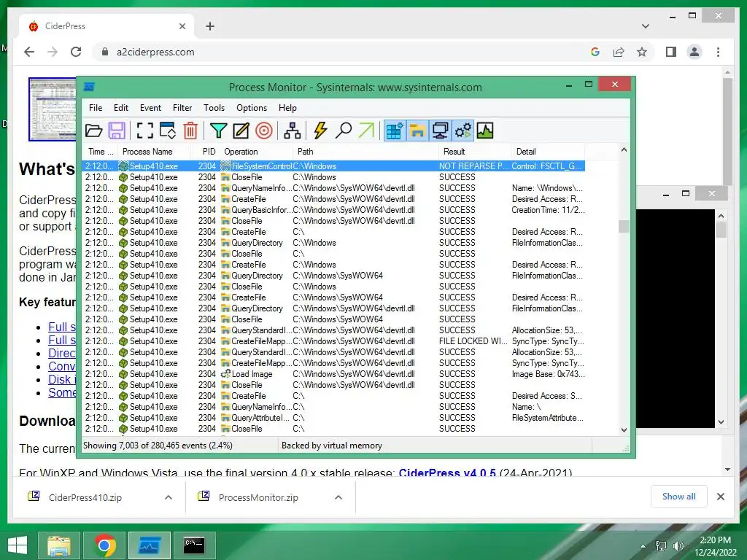Go back in Chrome
This screenshot has height=560, width=747.
29,52
